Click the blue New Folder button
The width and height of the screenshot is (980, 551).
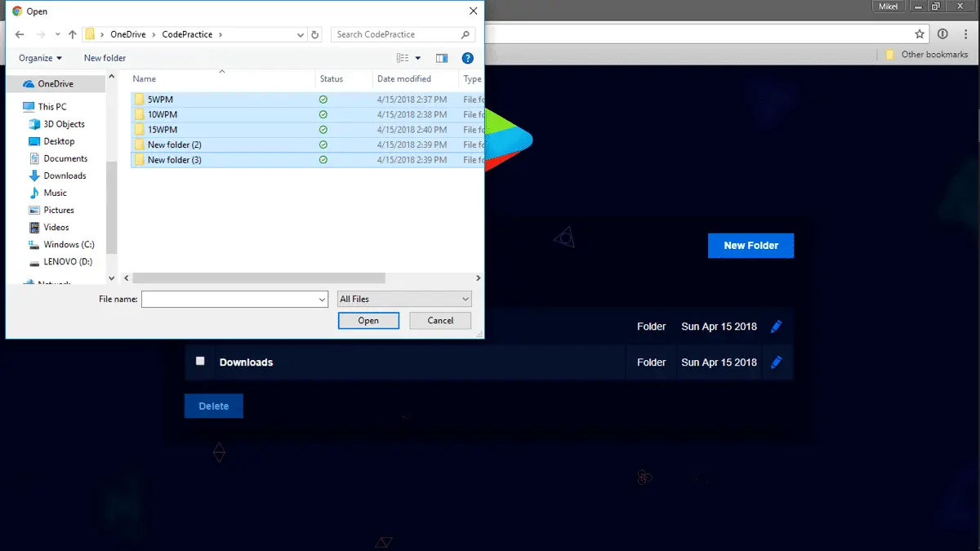coord(751,246)
